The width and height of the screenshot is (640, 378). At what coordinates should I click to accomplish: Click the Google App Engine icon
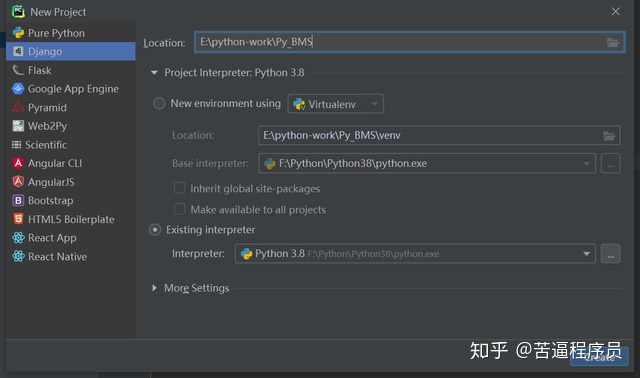tap(18, 89)
